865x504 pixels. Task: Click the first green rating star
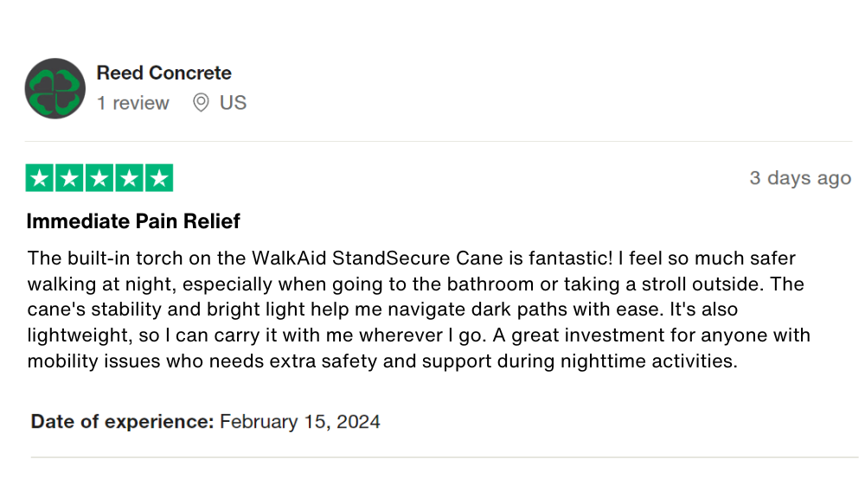tap(41, 178)
